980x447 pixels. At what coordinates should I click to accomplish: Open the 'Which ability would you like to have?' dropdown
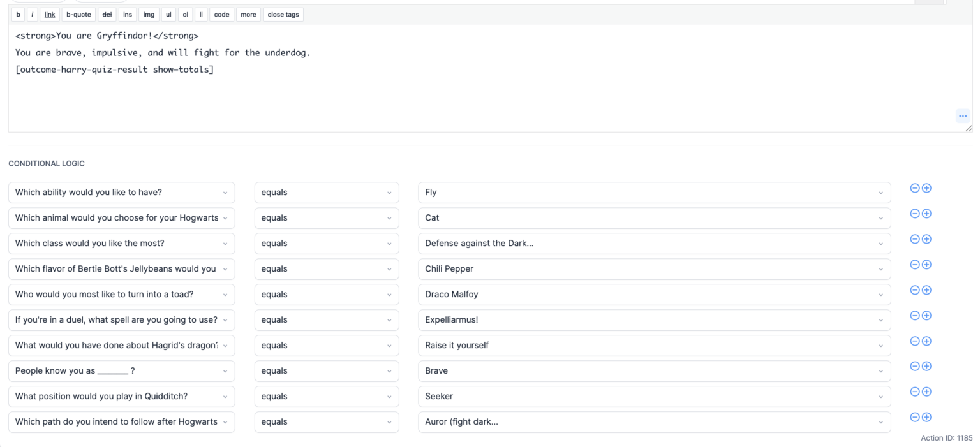click(121, 193)
